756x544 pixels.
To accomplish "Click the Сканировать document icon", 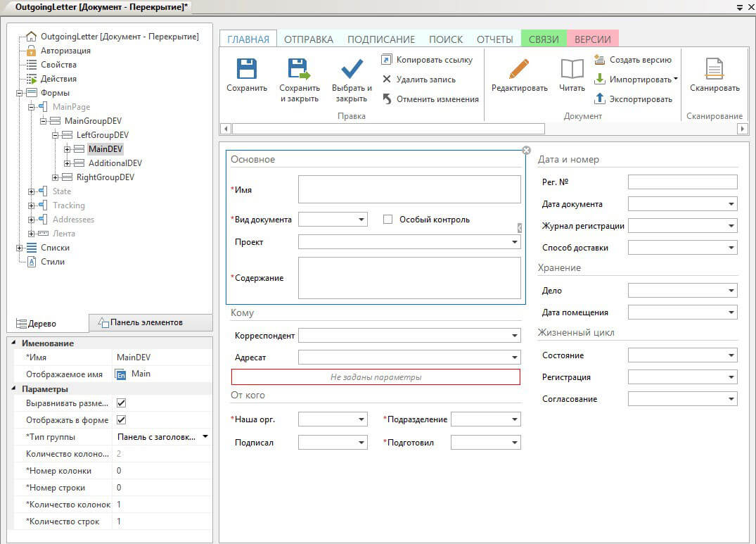I will tap(714, 68).
